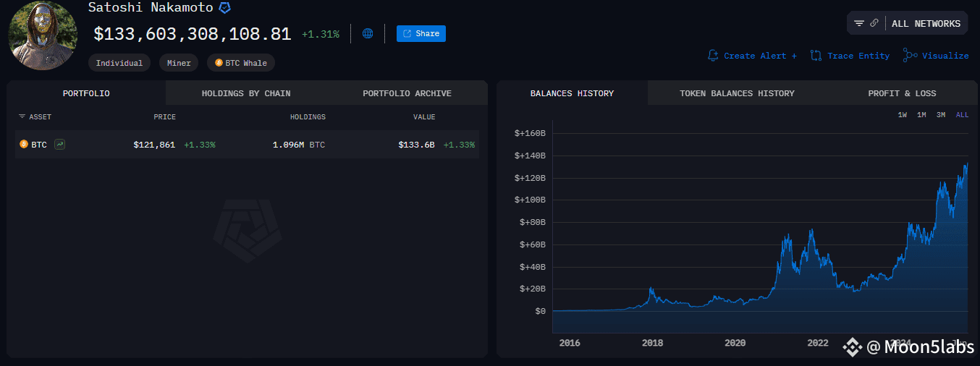Select the BTC Whale tag
This screenshot has height=366, width=980.
[x=241, y=63]
